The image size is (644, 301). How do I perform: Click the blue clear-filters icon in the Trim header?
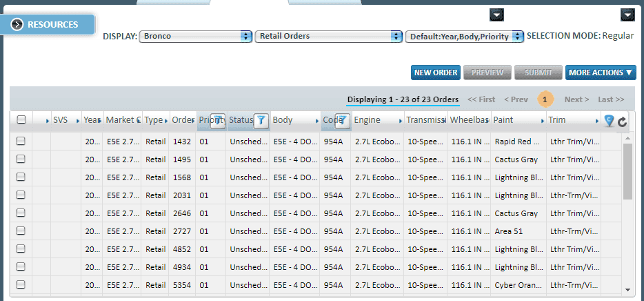tap(610, 121)
